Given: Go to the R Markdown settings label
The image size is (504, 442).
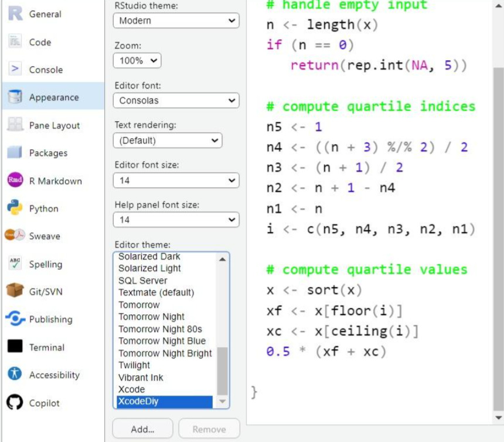Looking at the screenshot, I should tap(56, 181).
